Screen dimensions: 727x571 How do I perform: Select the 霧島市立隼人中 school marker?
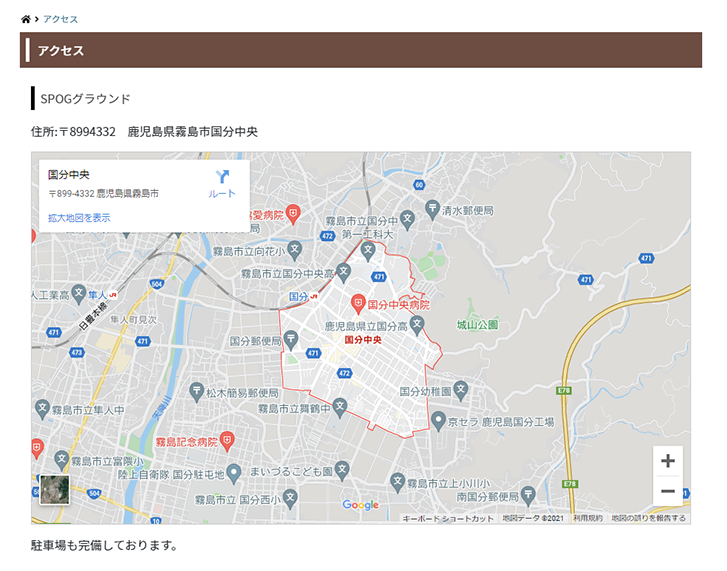click(x=42, y=409)
